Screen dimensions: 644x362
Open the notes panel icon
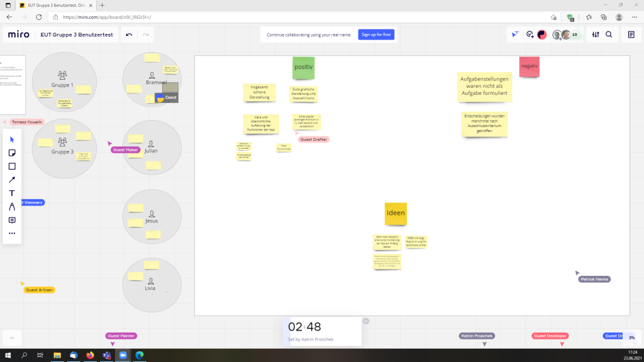coord(631,35)
